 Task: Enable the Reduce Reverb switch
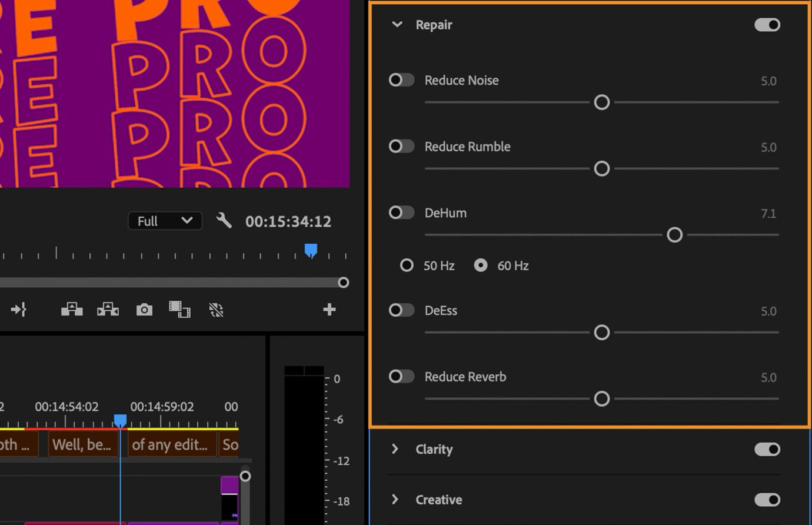pos(401,376)
